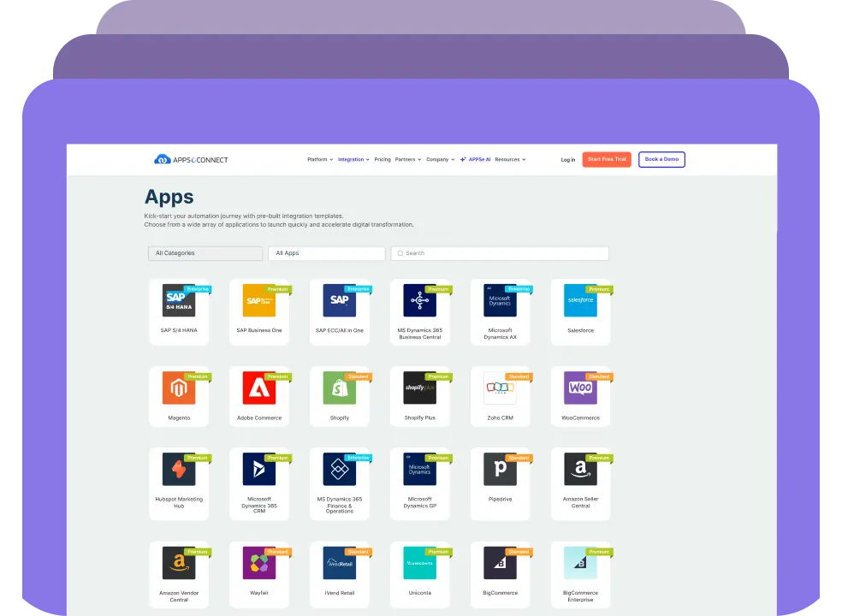Select the Amazon Seller Central icon
The image size is (842, 616).
point(580,469)
